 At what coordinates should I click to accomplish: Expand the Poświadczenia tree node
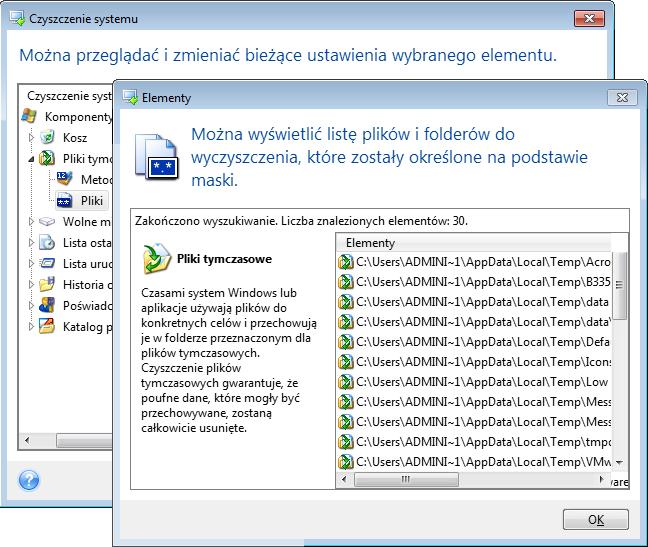tap(31, 305)
